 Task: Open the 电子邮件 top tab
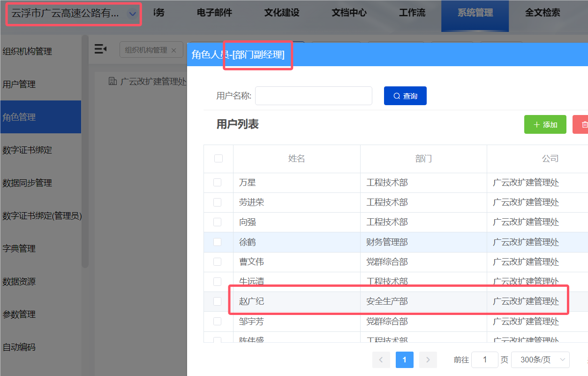point(214,13)
